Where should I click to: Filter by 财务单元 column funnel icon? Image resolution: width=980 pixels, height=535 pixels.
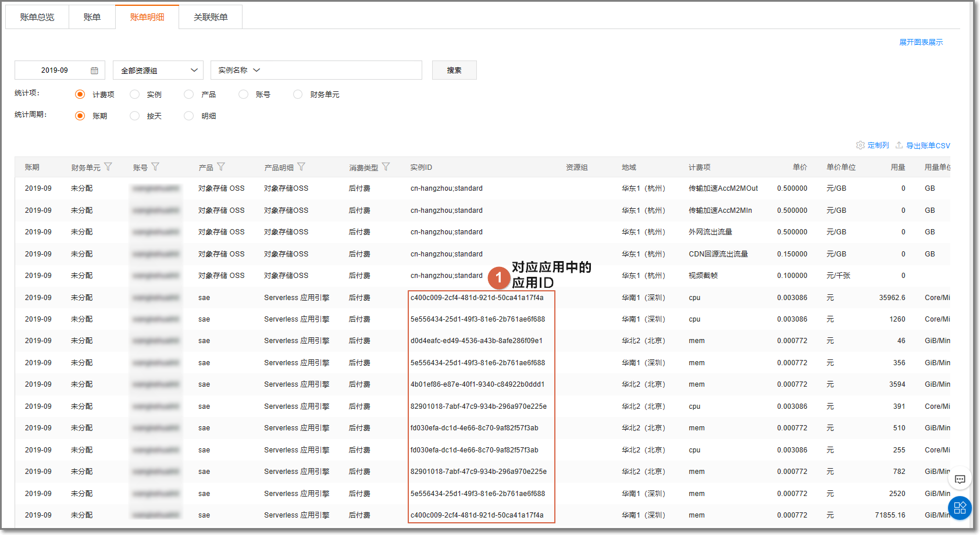[x=108, y=167]
